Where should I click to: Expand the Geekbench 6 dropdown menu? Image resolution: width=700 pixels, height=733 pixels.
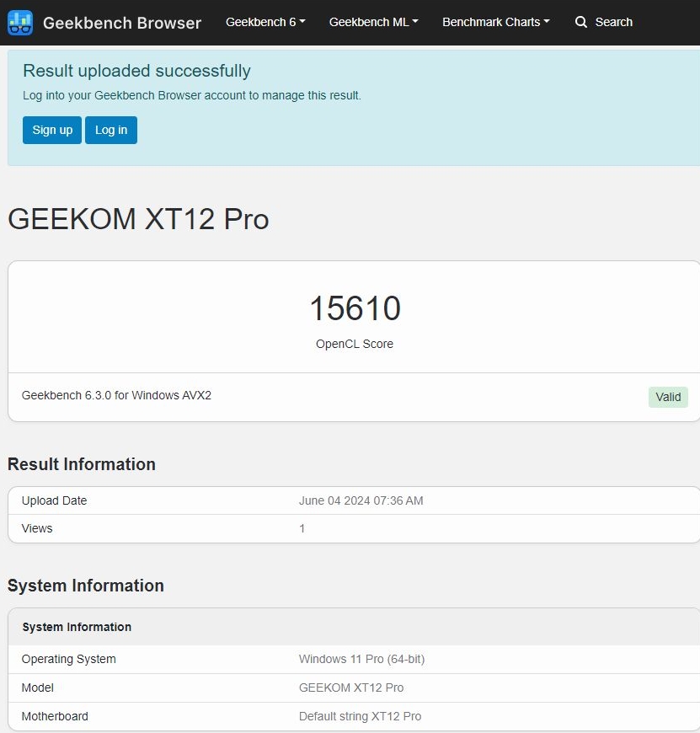point(265,22)
